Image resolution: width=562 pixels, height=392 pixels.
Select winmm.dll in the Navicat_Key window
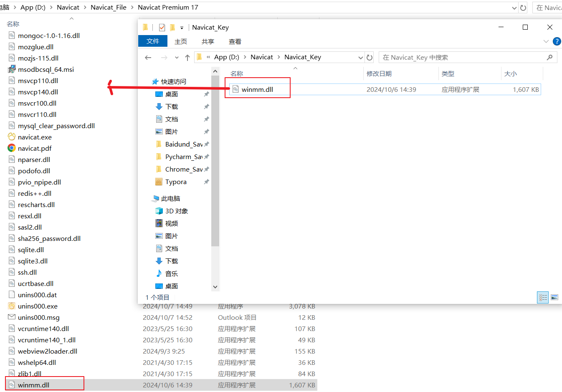click(x=257, y=89)
